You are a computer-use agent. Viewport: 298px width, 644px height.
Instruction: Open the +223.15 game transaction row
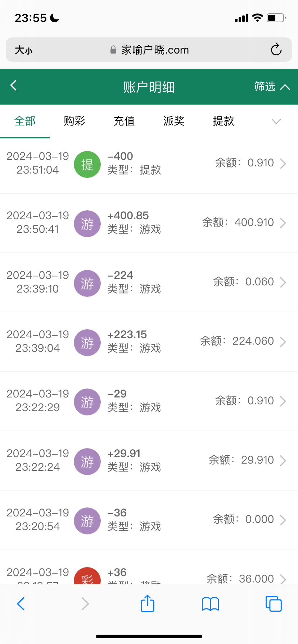pyautogui.click(x=149, y=341)
